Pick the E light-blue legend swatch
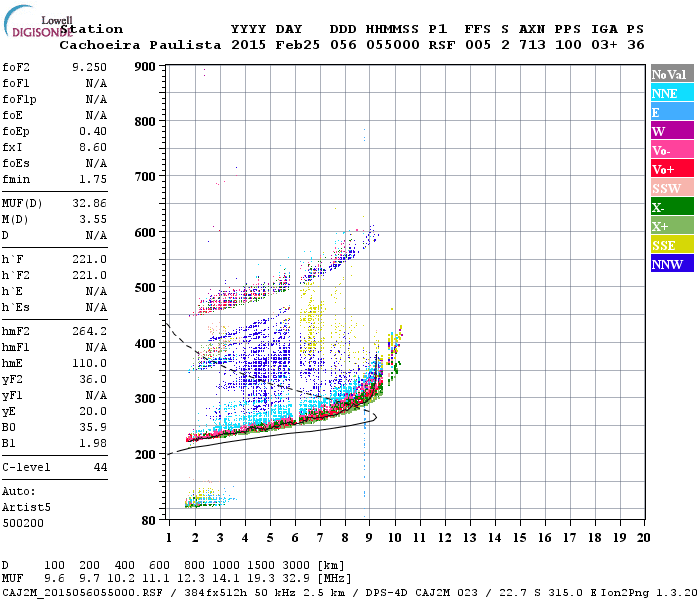This screenshot has height=600, width=700. tap(671, 112)
